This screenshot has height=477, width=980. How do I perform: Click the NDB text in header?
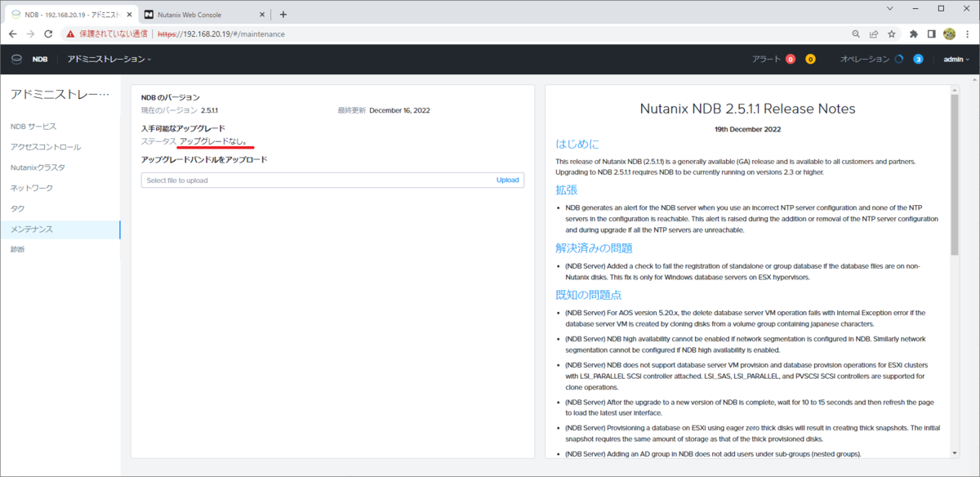point(40,59)
